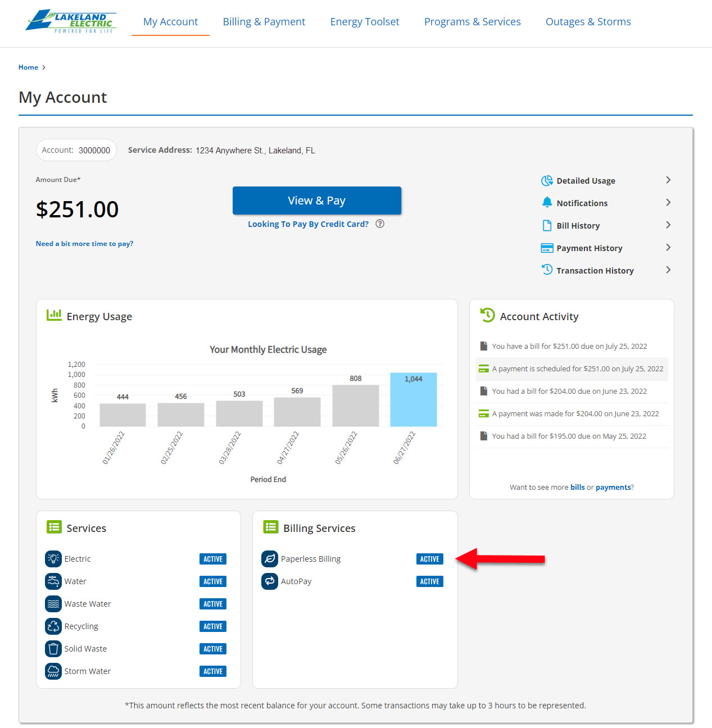Toggle the Paperless Billing ACTIVE badge
712x728 pixels.
pyautogui.click(x=429, y=559)
